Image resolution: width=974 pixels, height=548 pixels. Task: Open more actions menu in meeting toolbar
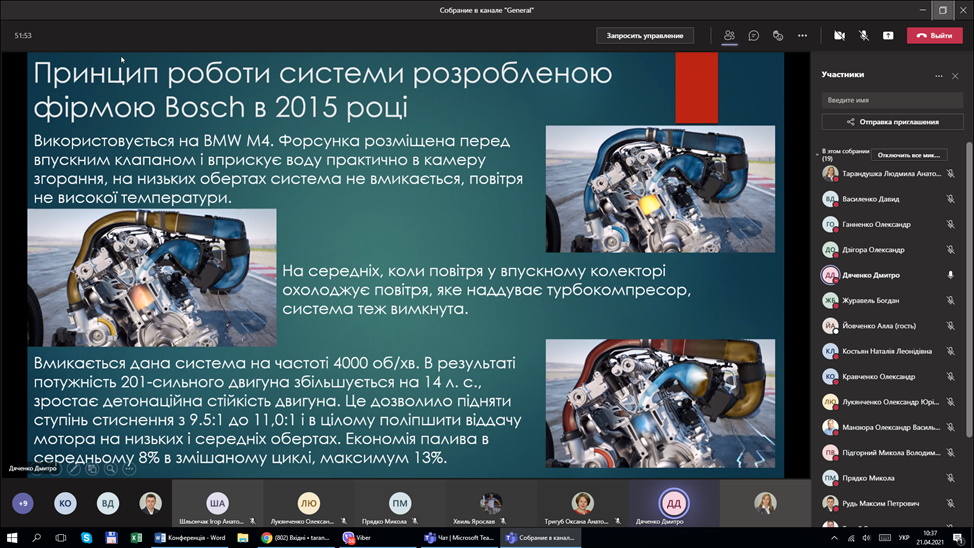point(803,35)
